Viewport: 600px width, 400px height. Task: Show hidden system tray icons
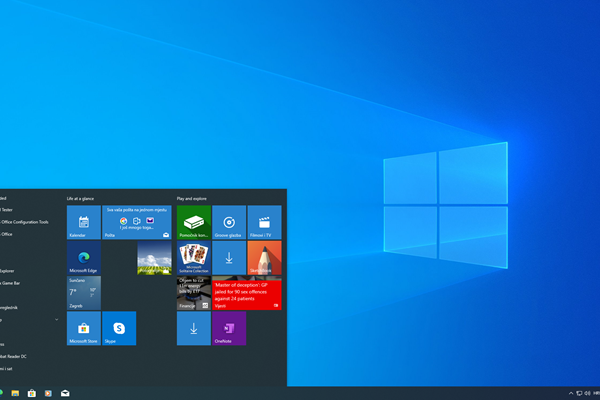pyautogui.click(x=571, y=393)
